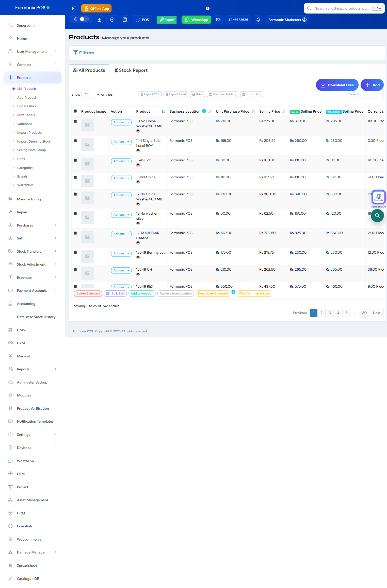Expand Reports menu in sidebar
Viewport: 387px width, 588px height.
(x=33, y=369)
